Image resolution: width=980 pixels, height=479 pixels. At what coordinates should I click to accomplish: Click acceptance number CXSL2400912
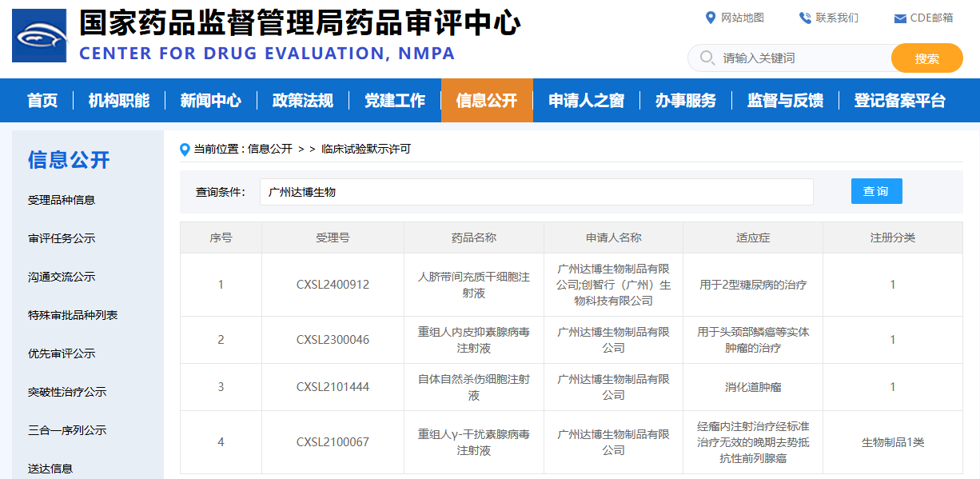[x=333, y=285]
